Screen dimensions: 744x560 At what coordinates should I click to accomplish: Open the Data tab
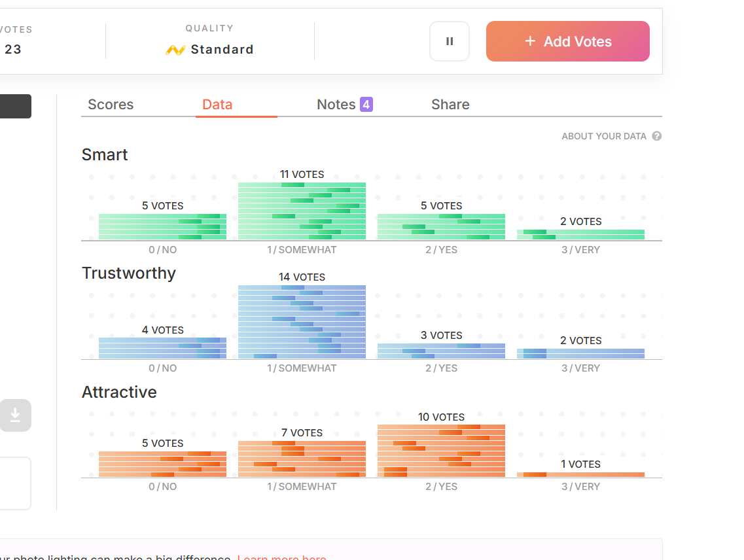coord(217,105)
